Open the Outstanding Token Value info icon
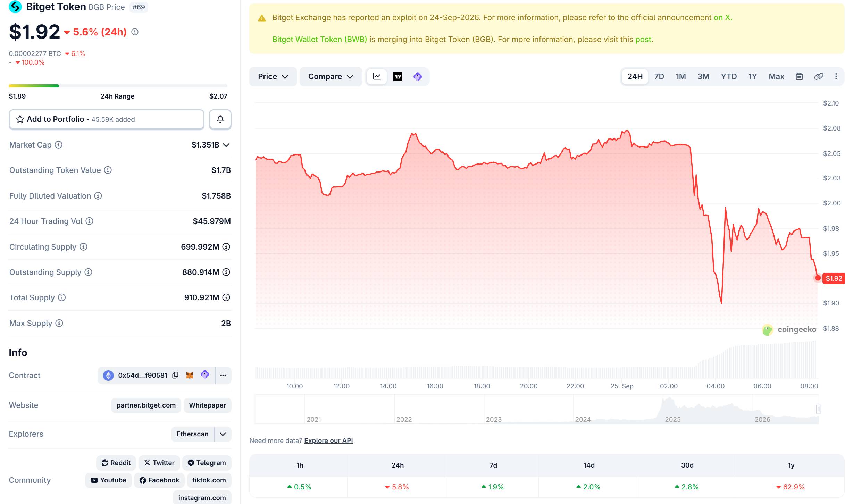The image size is (845, 504). [x=108, y=170]
